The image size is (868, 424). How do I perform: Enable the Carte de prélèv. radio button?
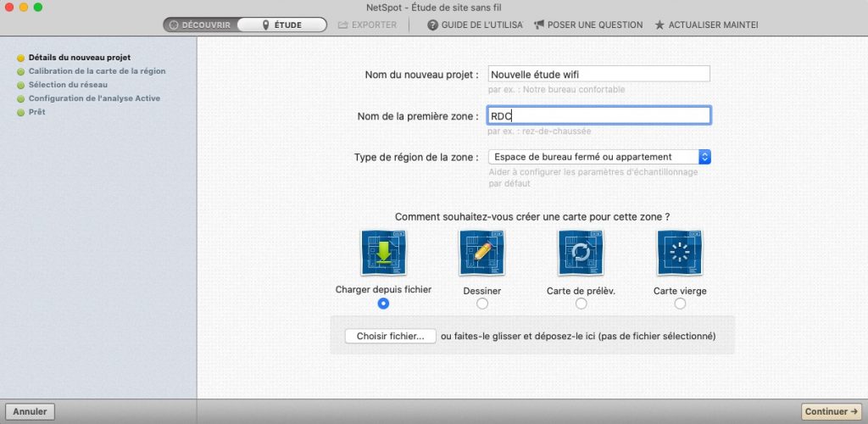coord(581,304)
